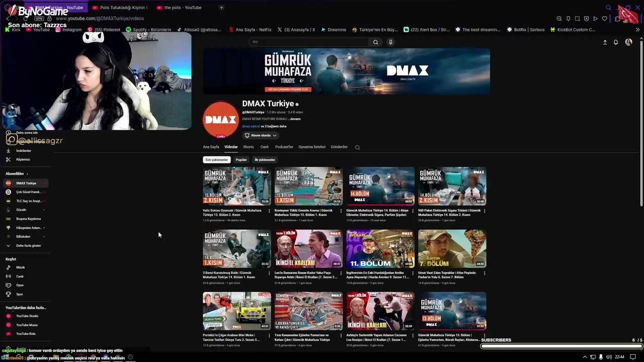Select the Popüler filter chip
This screenshot has height=362, width=644.
click(x=242, y=160)
